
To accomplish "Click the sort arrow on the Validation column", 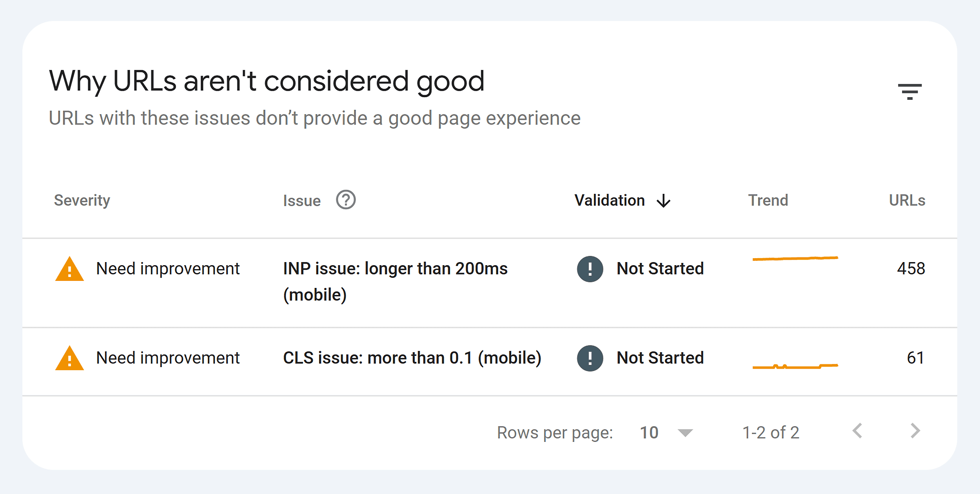I will pyautogui.click(x=663, y=201).
